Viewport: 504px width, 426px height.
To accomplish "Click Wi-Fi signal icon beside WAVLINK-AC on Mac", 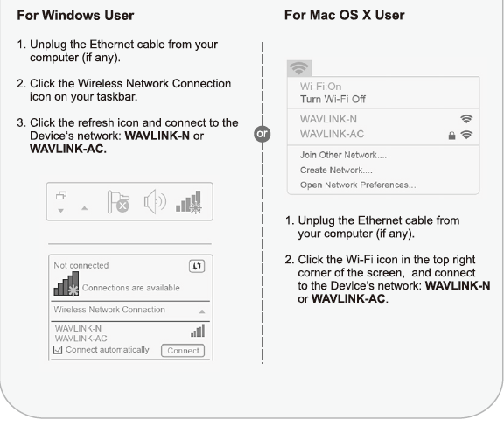I will 466,135.
